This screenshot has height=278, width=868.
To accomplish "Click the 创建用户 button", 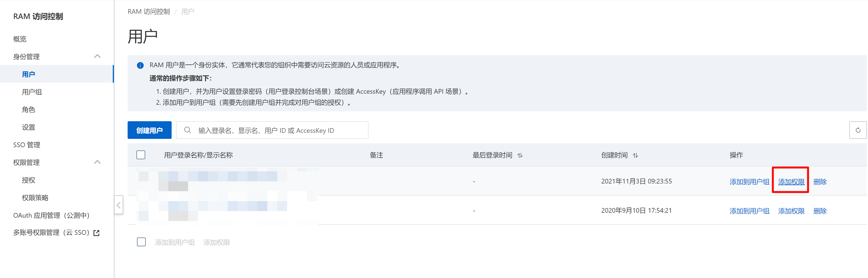I will [x=149, y=130].
